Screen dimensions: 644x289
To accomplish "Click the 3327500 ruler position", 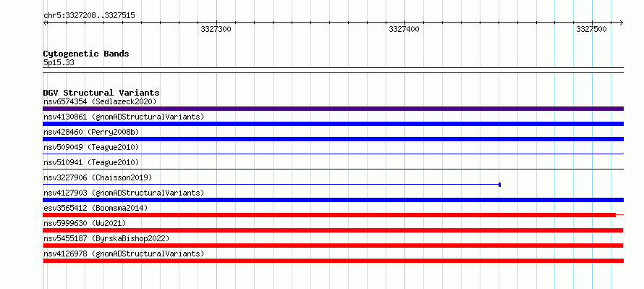I will click(x=591, y=29).
